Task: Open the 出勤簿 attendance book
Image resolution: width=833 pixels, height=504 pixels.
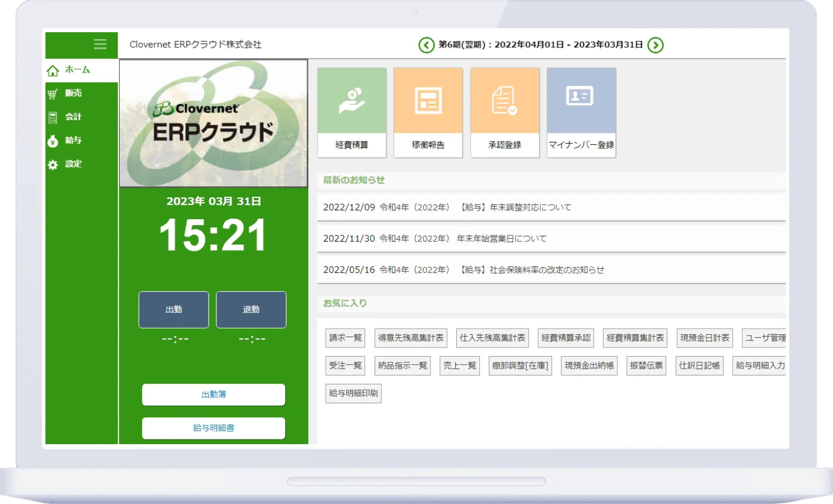Action: [213, 395]
